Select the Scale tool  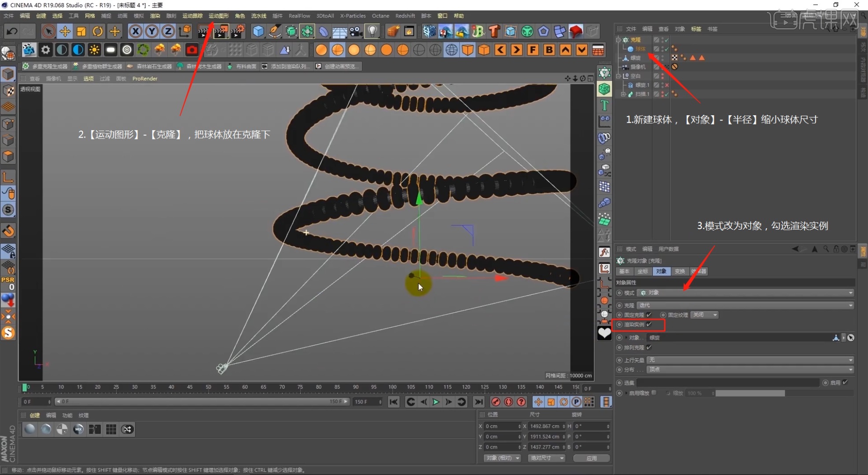click(x=81, y=31)
